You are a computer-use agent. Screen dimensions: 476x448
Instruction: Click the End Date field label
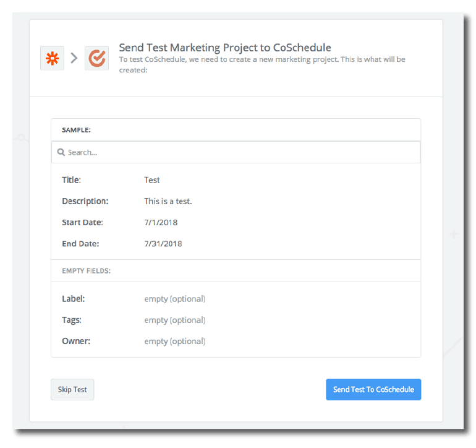tap(80, 244)
